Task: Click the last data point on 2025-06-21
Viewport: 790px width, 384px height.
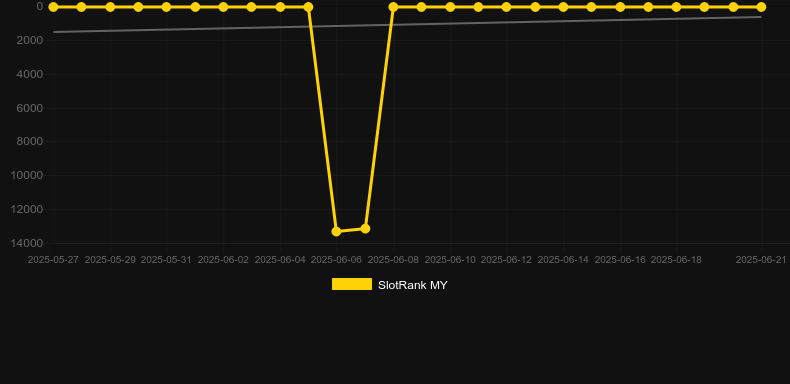Action: coord(761,7)
